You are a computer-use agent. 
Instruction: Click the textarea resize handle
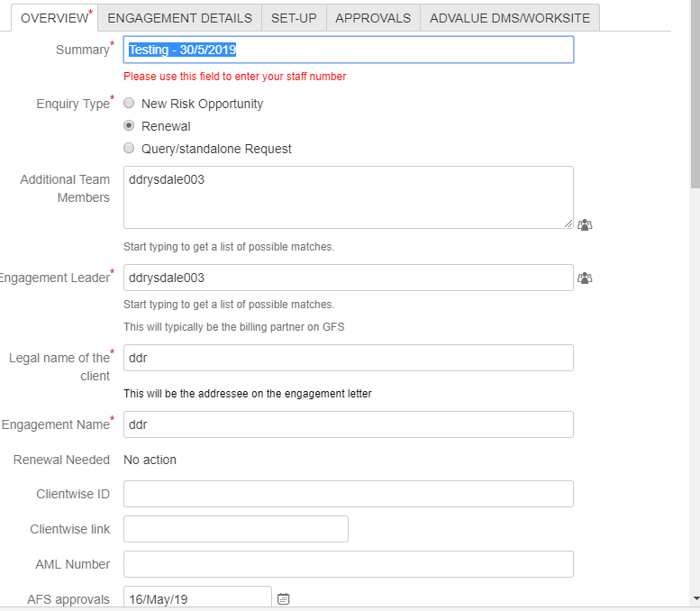568,223
